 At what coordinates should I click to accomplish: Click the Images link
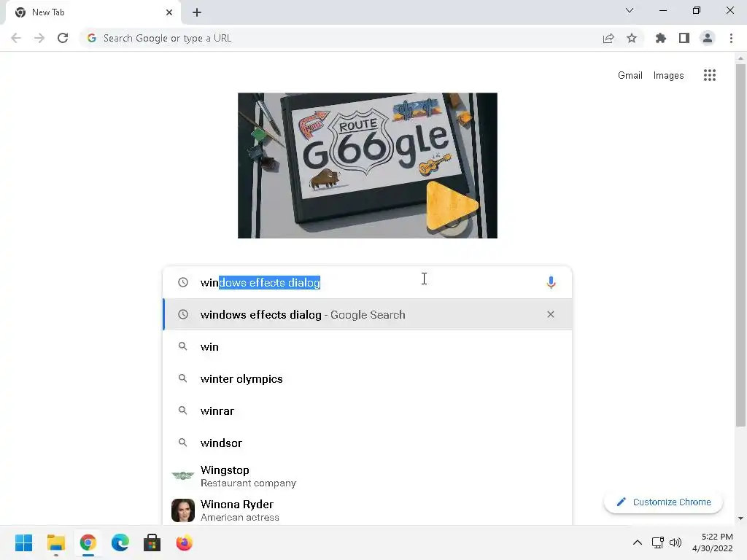tap(668, 75)
